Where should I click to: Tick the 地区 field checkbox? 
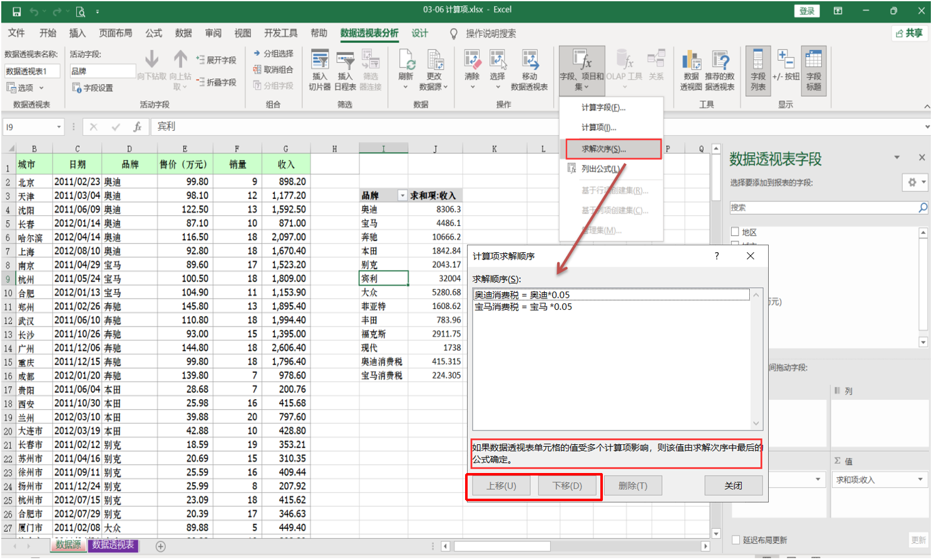point(735,232)
